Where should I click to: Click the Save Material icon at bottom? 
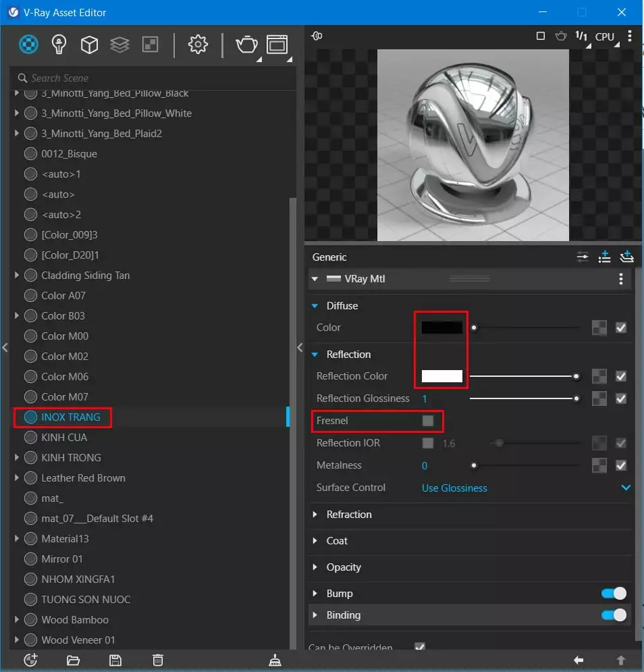pos(115,660)
